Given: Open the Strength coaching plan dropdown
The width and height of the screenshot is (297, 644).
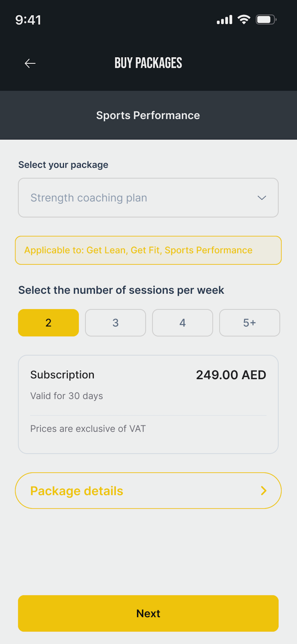Looking at the screenshot, I should 148,198.
